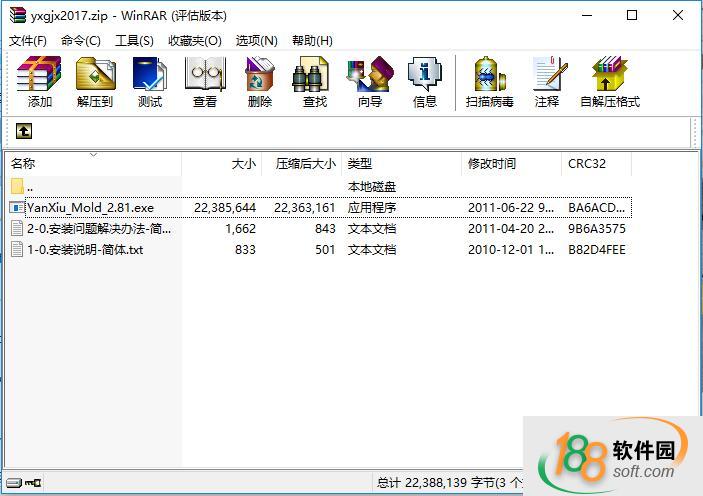Sort by Modified time (修改时间) column
Screen dimensions: 703x496
[492, 163]
